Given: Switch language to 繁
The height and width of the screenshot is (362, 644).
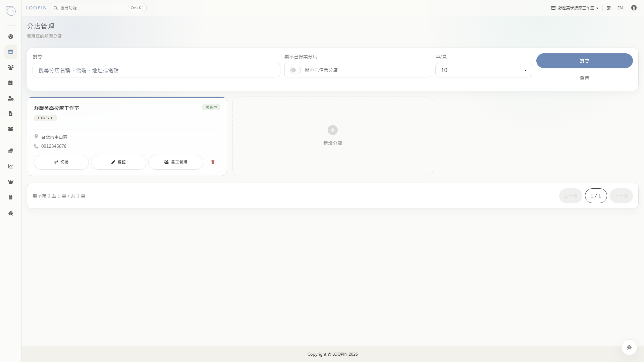Looking at the screenshot, I should tap(608, 8).
